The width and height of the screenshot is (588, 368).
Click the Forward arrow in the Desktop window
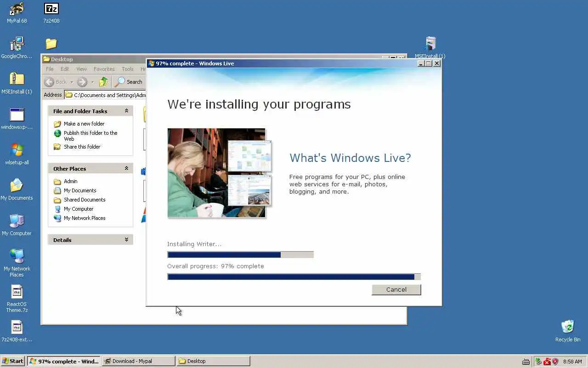pyautogui.click(x=82, y=82)
